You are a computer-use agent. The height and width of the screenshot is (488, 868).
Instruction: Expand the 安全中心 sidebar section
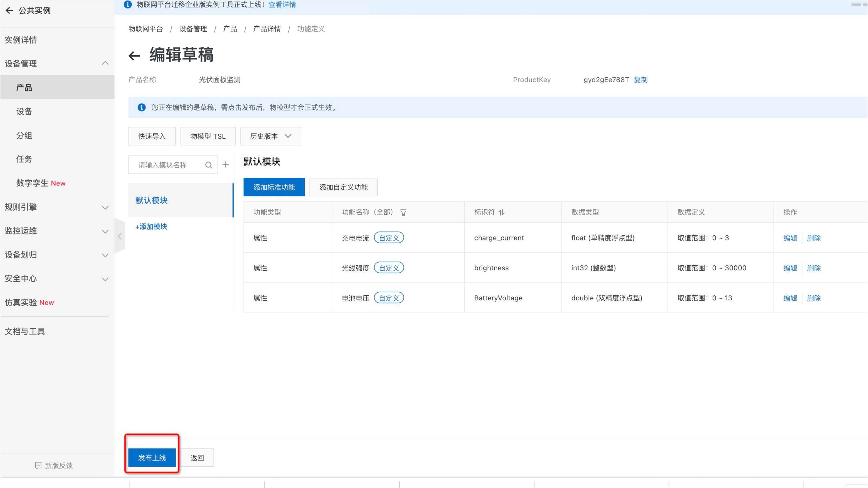[x=105, y=279]
